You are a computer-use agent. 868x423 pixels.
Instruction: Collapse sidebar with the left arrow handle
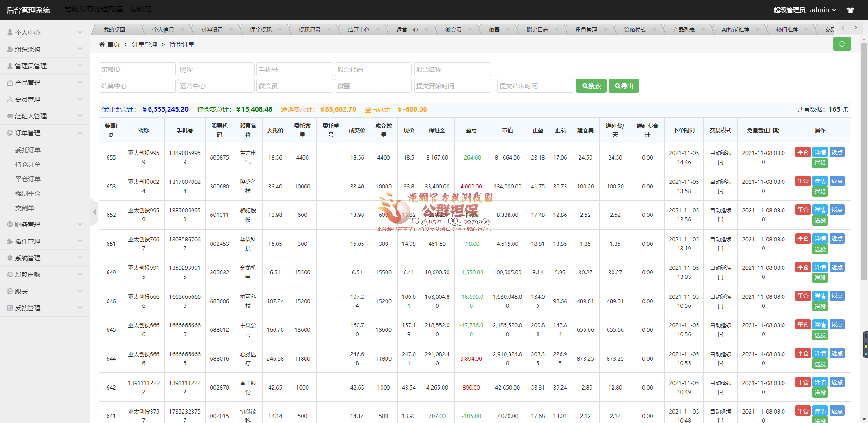pos(94,212)
